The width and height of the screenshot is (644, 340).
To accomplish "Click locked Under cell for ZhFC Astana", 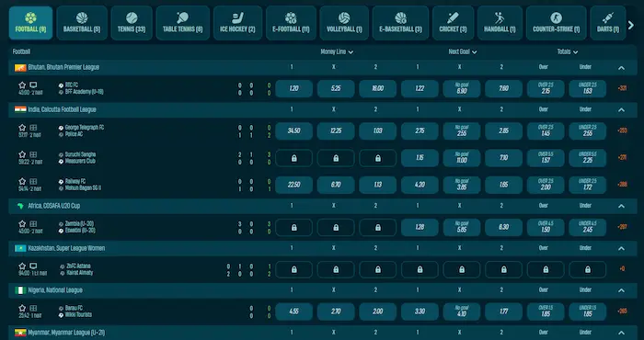I will (x=588, y=270).
